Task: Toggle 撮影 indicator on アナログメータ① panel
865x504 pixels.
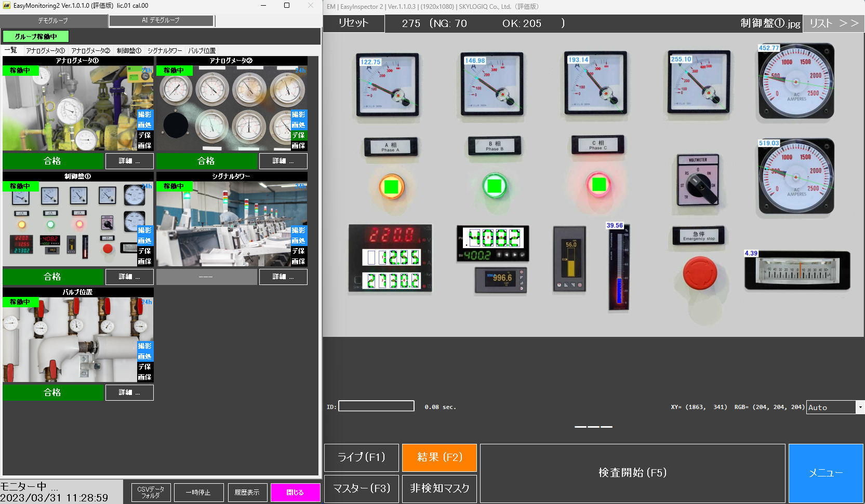Action: 145,115
